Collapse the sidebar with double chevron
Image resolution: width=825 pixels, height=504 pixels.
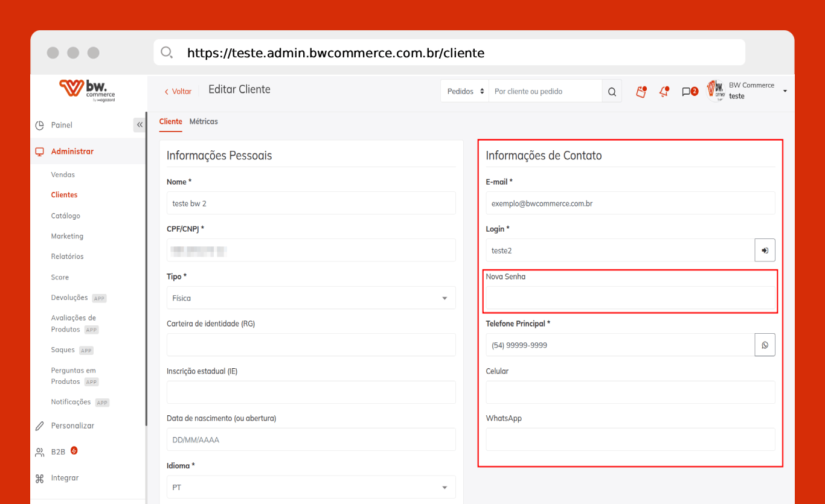click(140, 125)
